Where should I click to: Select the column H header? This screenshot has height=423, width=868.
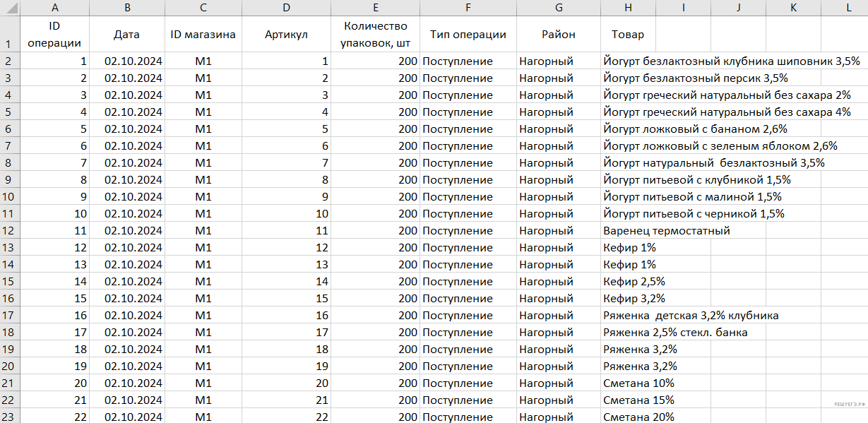(628, 7)
